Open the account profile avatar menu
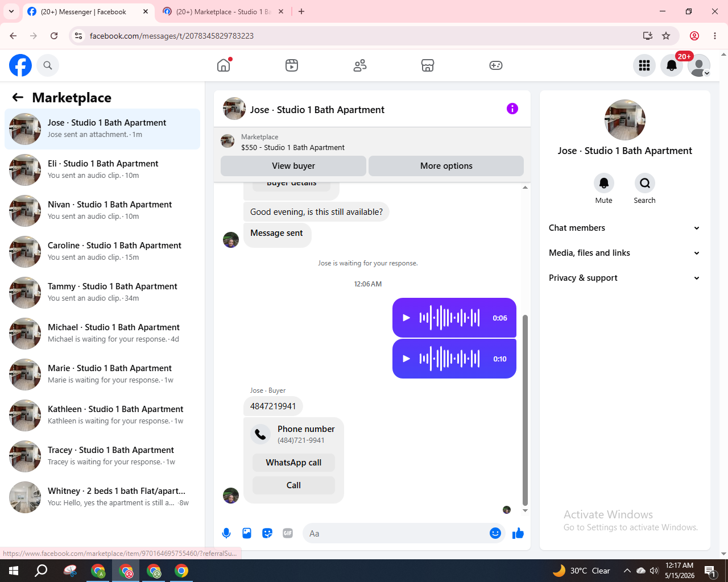The height and width of the screenshot is (582, 728). [699, 65]
